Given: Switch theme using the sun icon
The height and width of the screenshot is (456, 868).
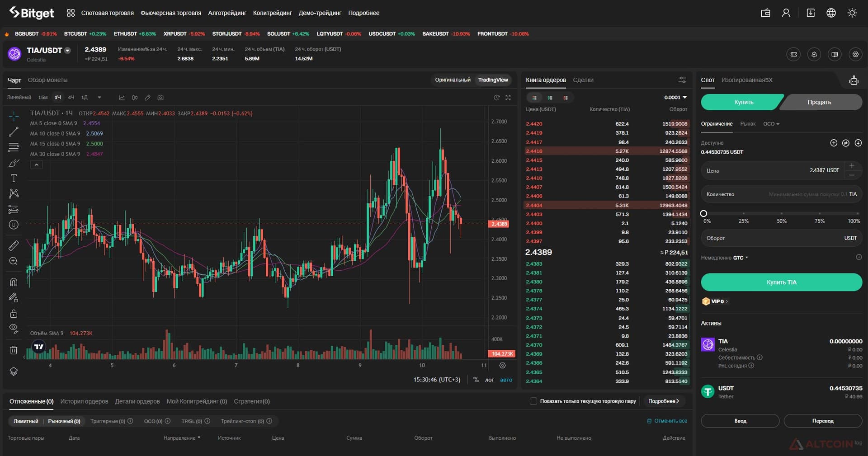Looking at the screenshot, I should [852, 13].
